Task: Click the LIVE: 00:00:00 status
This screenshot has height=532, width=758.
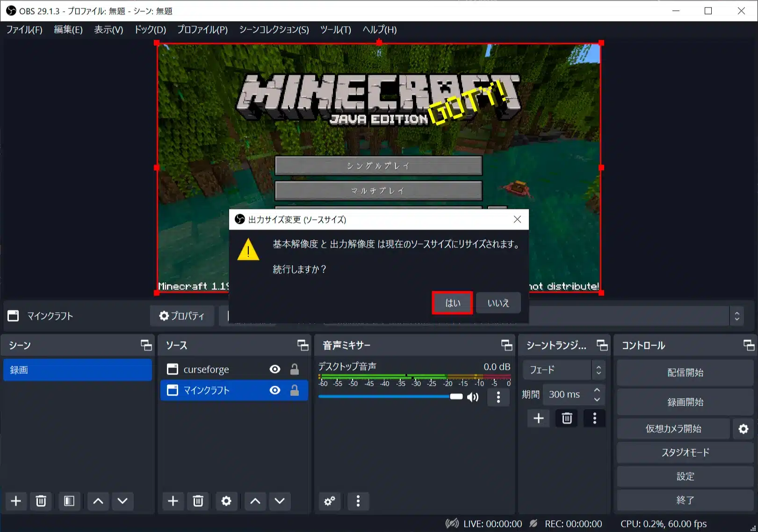Action: (x=492, y=524)
